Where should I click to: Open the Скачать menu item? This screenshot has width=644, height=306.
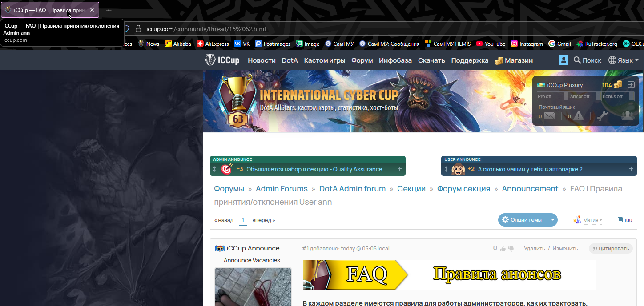tap(431, 60)
